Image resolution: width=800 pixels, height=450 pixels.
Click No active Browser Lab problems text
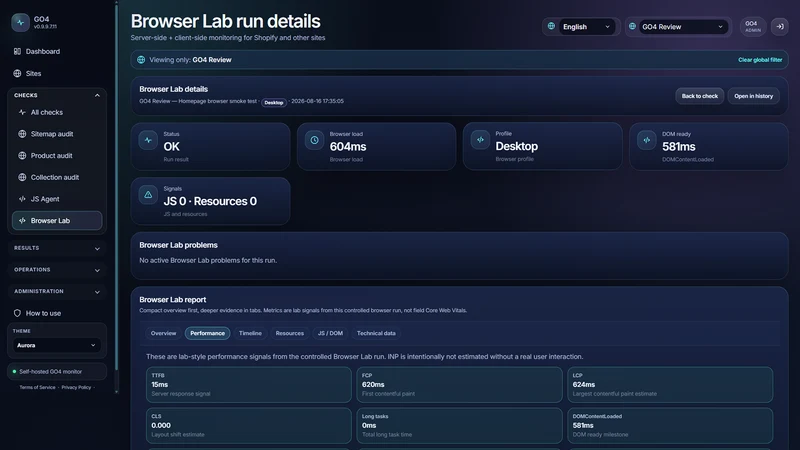pyautogui.click(x=208, y=260)
